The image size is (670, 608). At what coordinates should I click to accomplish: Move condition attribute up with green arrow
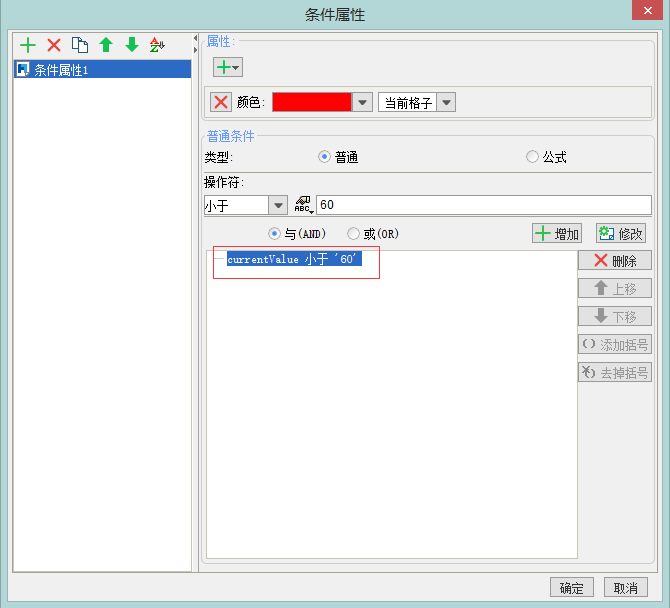[106, 45]
